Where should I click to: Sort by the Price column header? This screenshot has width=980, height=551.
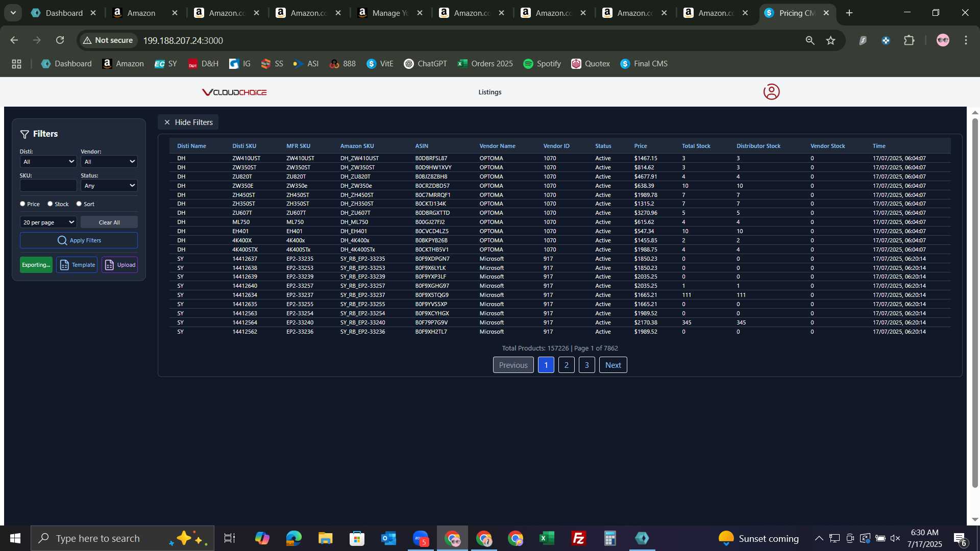(x=641, y=146)
